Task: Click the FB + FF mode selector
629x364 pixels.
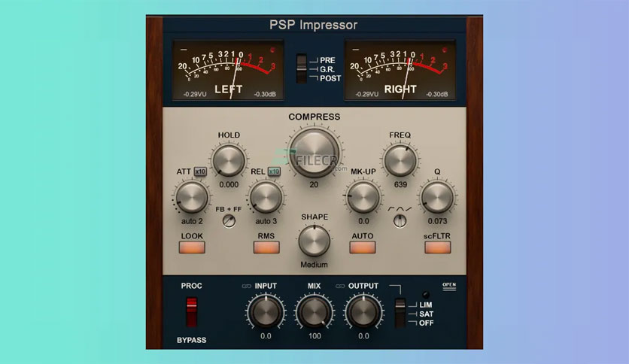Action: coord(229,221)
